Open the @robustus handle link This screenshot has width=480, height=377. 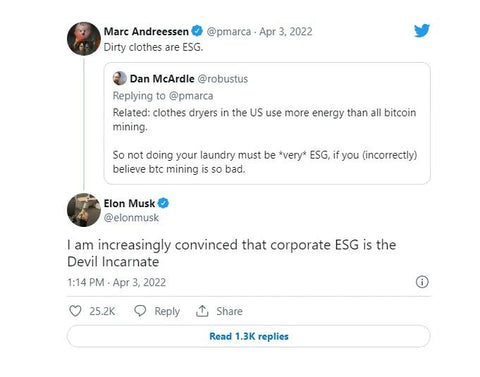(x=223, y=79)
